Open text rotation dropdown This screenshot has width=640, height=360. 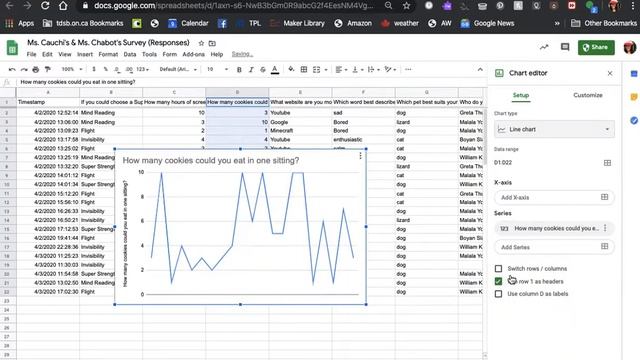(390, 70)
